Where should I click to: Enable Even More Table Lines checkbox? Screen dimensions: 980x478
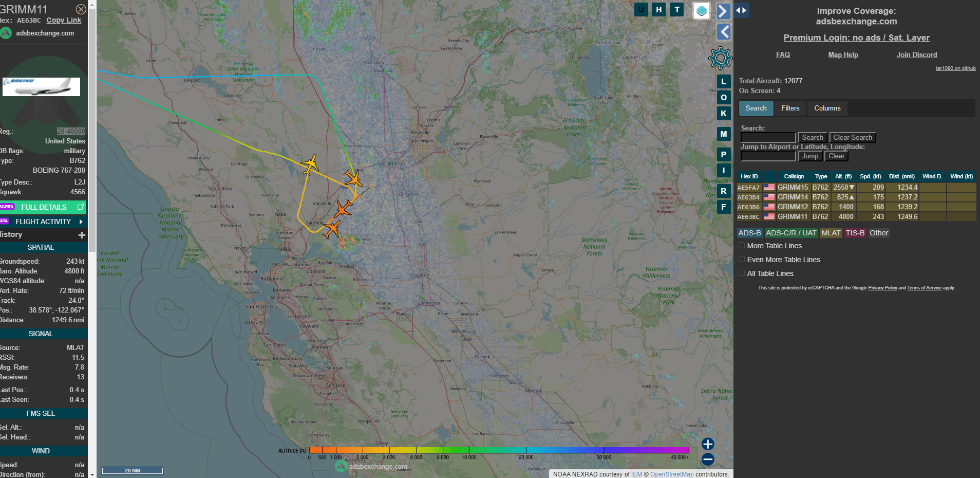(742, 260)
